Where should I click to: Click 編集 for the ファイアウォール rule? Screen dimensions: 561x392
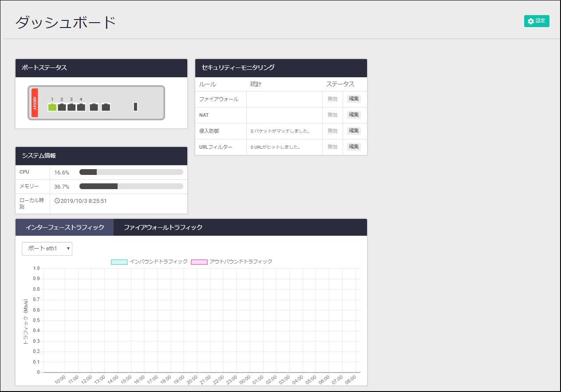(x=354, y=99)
